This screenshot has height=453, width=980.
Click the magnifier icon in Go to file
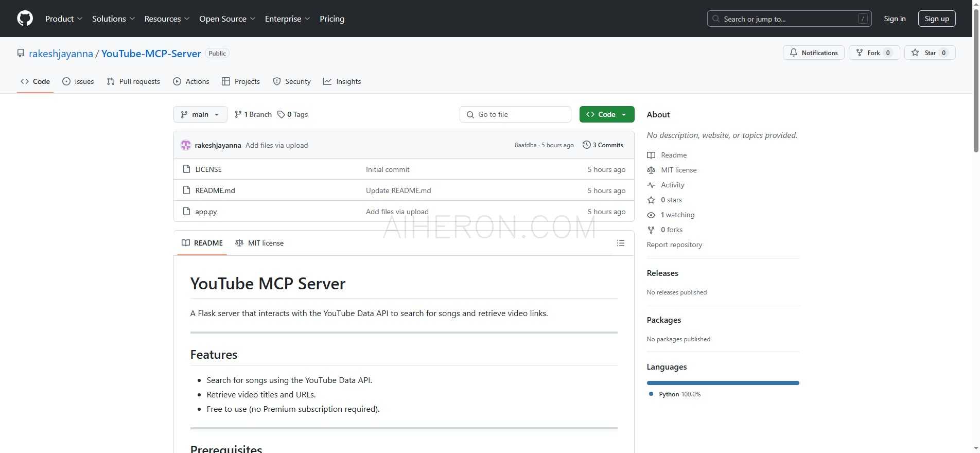470,114
